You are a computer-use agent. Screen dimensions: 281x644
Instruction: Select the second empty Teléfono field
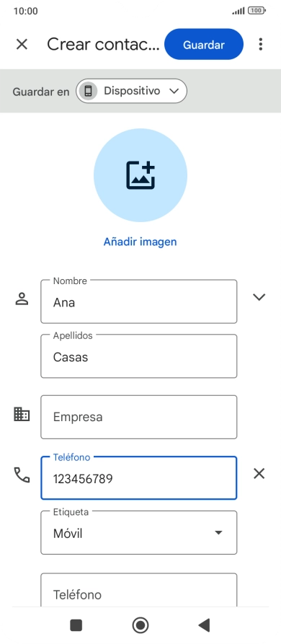(138, 590)
